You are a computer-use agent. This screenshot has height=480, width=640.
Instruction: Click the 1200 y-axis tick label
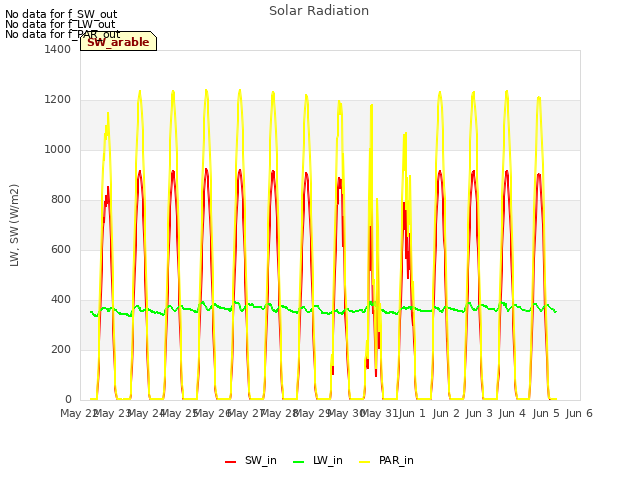click(58, 100)
